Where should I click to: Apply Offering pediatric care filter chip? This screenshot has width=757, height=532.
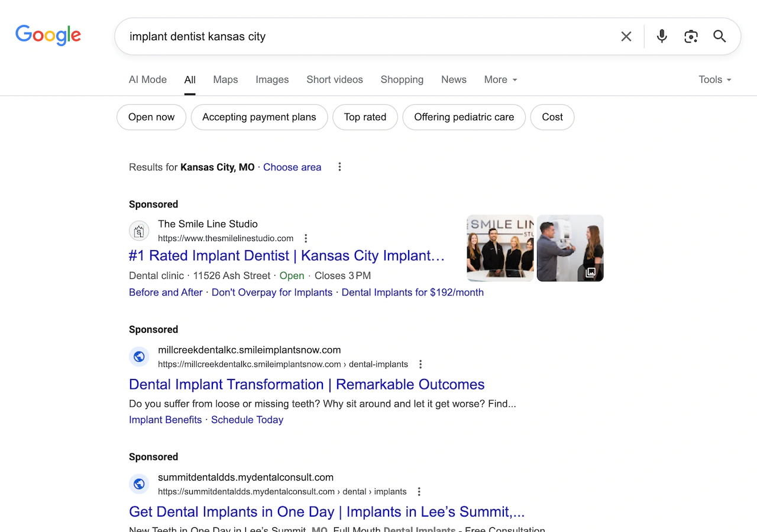tap(464, 117)
